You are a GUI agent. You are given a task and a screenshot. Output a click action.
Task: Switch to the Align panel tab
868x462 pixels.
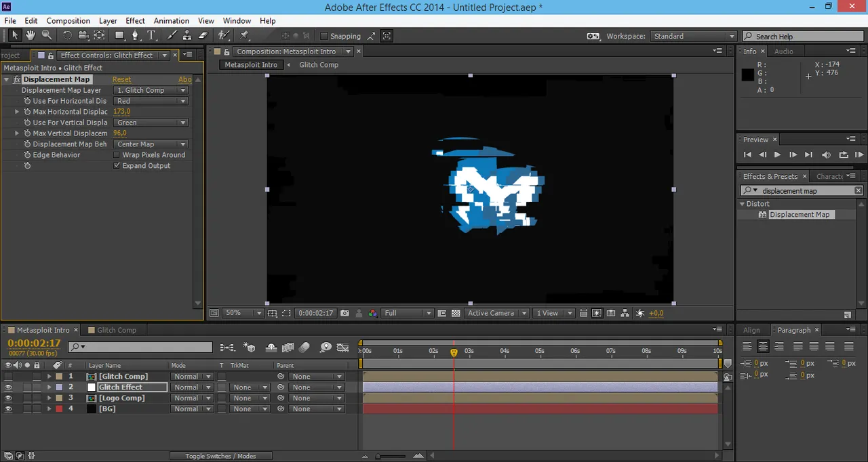point(751,330)
